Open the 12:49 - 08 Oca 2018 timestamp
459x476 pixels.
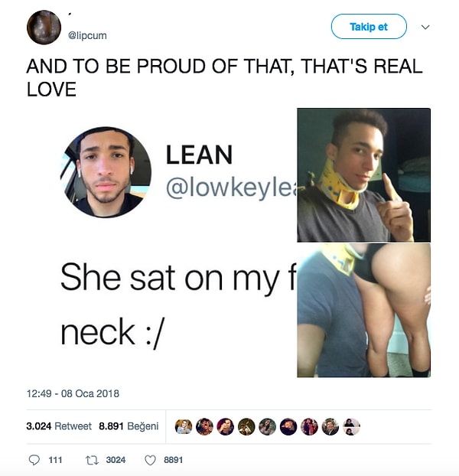73,393
